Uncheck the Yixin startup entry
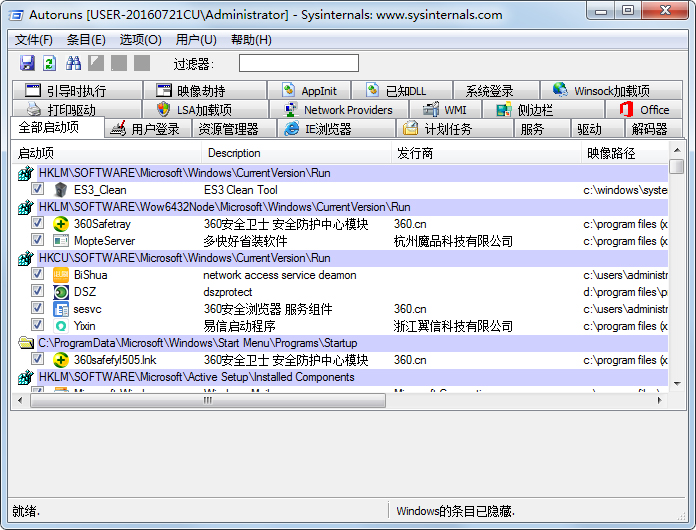Screen dimensions: 696x530 37,324
